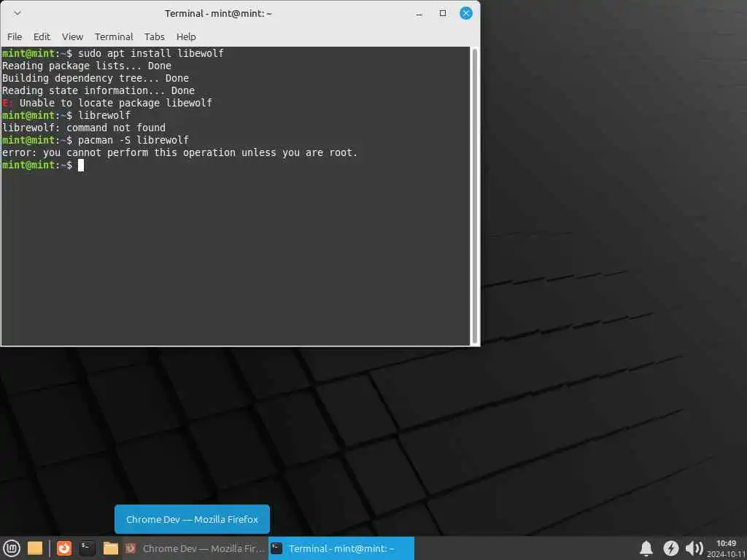Click the Terminal title bar text

point(218,13)
